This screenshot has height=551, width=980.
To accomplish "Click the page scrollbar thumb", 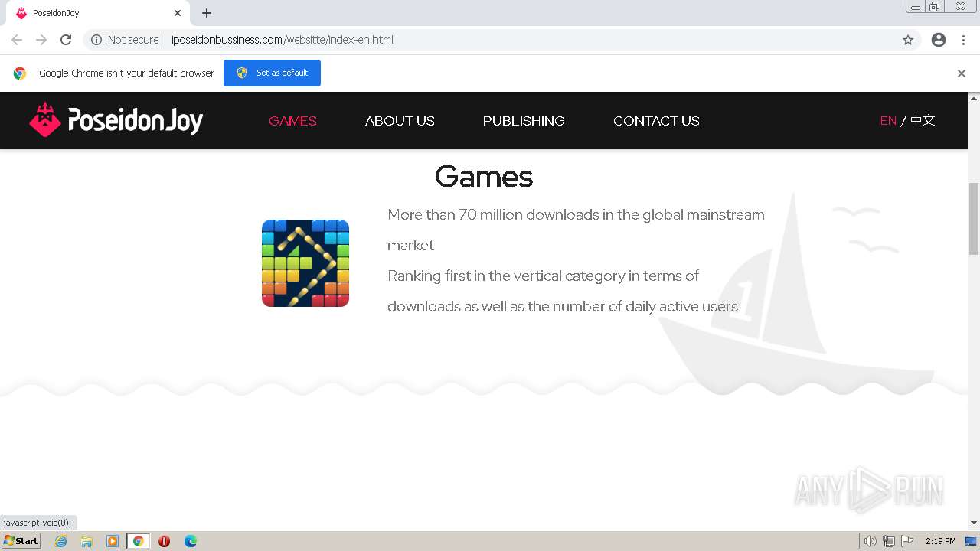I will tap(974, 219).
